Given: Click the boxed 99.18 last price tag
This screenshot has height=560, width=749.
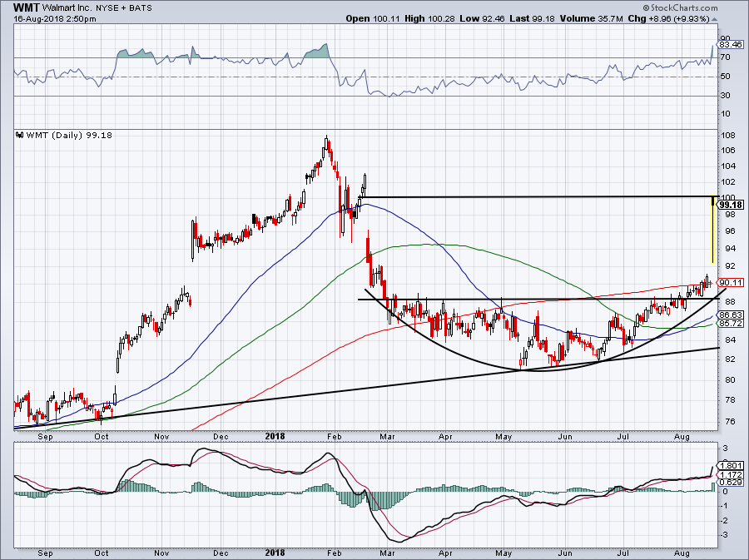Looking at the screenshot, I should pos(732,205).
